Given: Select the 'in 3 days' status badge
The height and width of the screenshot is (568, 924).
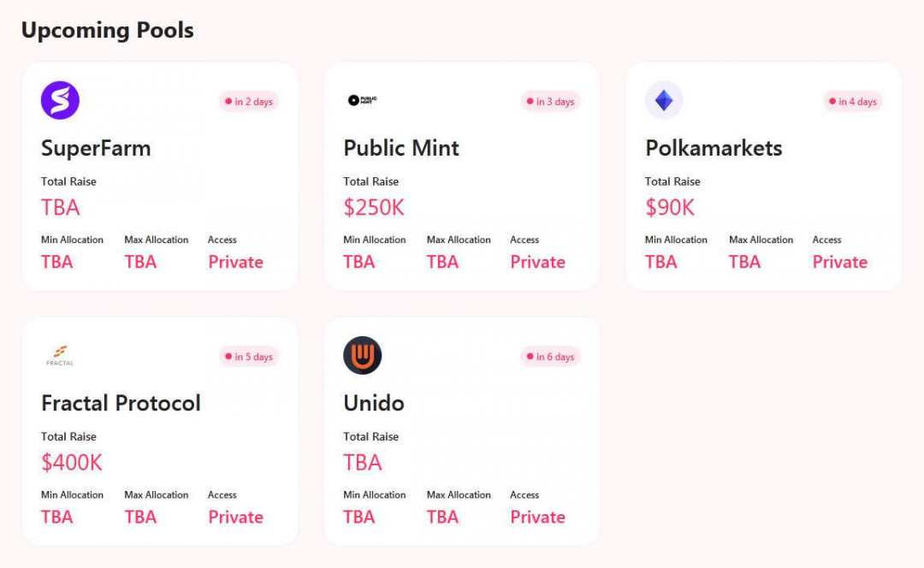Looking at the screenshot, I should click(551, 102).
